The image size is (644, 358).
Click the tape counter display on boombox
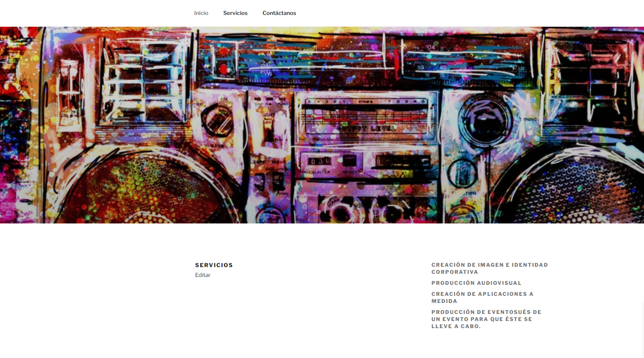tap(319, 161)
